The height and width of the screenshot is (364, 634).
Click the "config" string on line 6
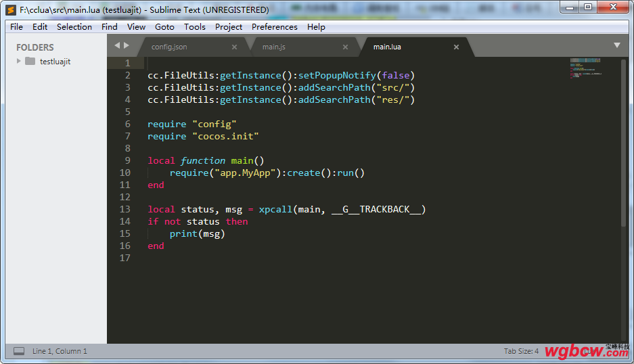(214, 124)
